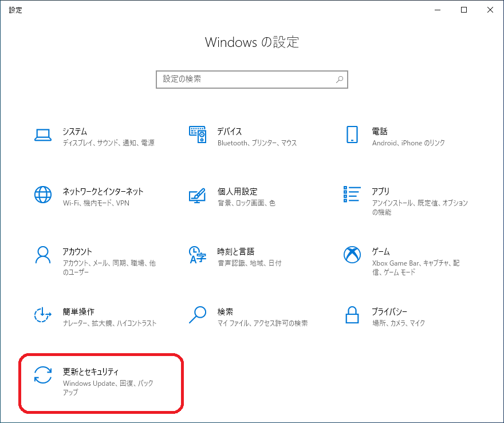Click description 場所、カメラ、マイク
504x423 pixels.
click(398, 323)
